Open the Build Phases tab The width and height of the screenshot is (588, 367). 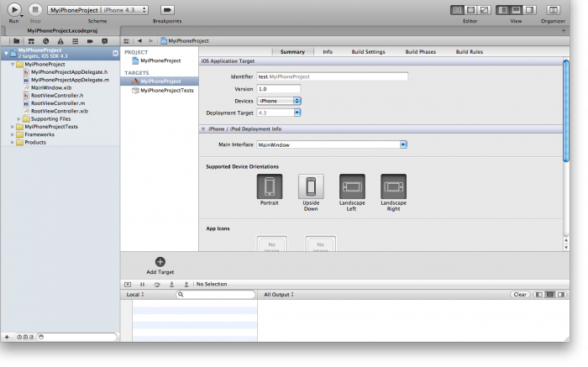pyautogui.click(x=420, y=51)
